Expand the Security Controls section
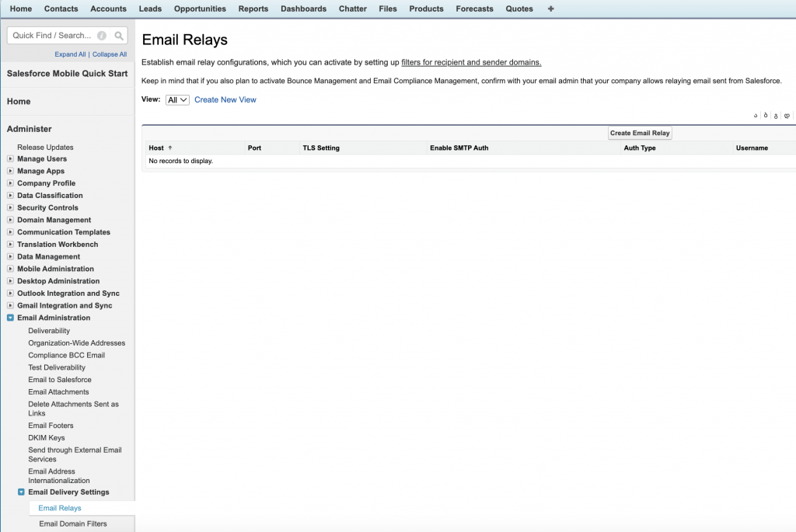This screenshot has width=796, height=532. (x=10, y=207)
